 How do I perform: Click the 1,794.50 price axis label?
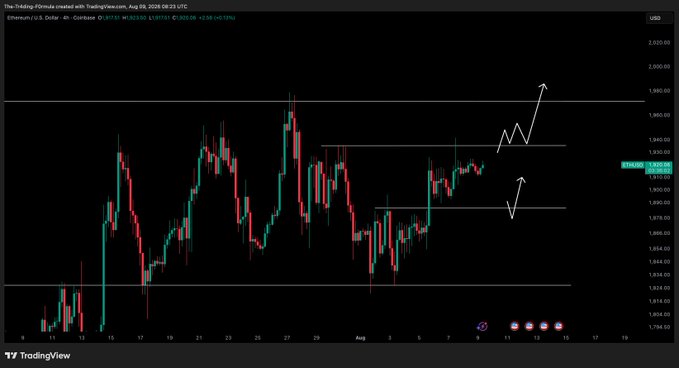click(659, 327)
